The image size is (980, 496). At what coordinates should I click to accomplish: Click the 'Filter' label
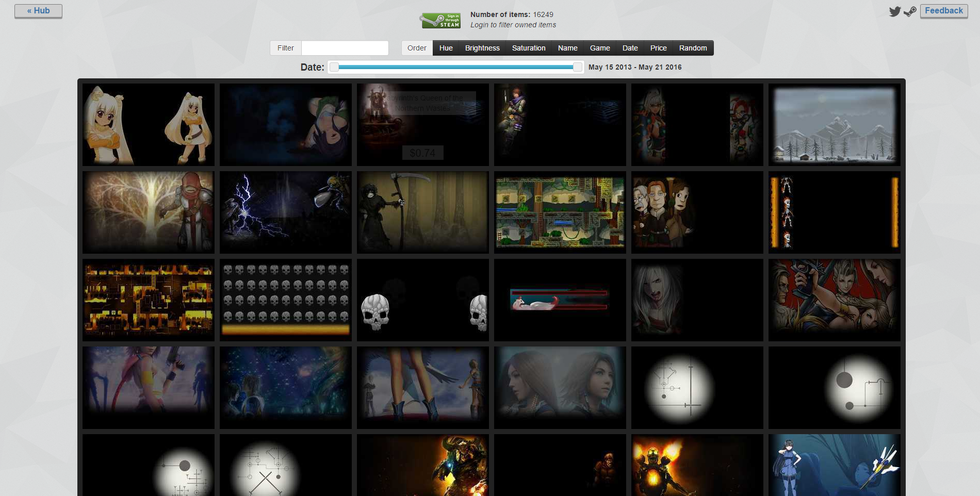coord(286,48)
